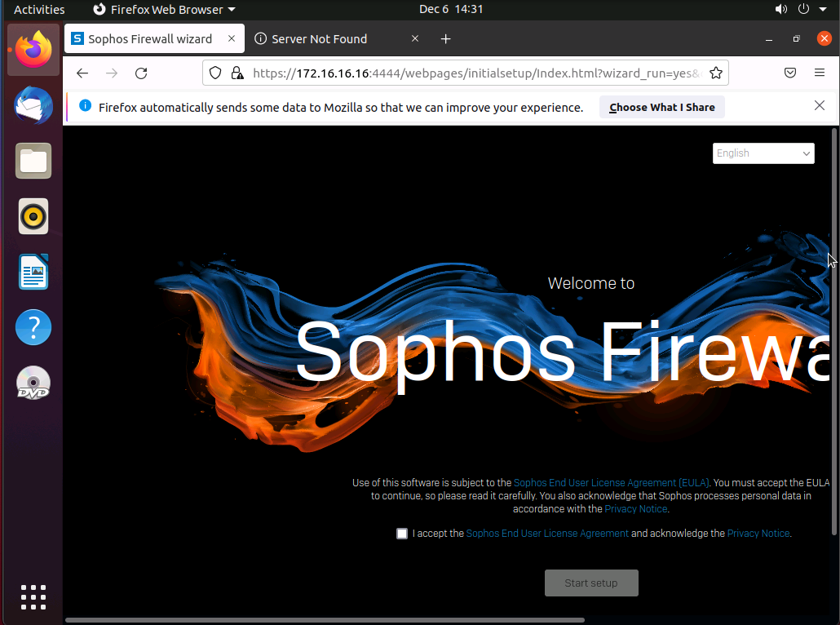The width and height of the screenshot is (840, 625).
Task: Click the horizontal scrollbar at page bottom
Action: (x=326, y=620)
